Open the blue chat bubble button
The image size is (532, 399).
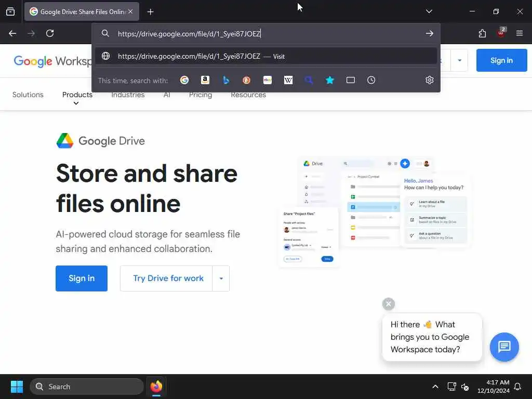coord(504,347)
